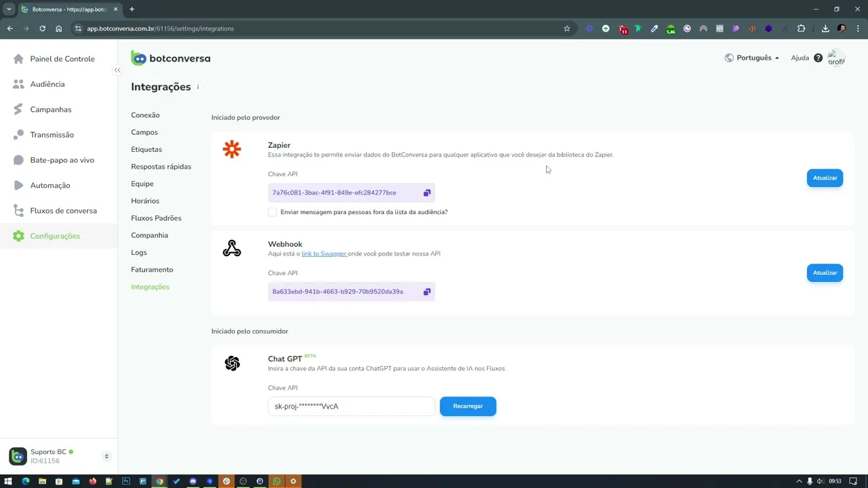The height and width of the screenshot is (488, 868).
Task: Collapse the left sidebar with double-chevron
Action: 117,70
